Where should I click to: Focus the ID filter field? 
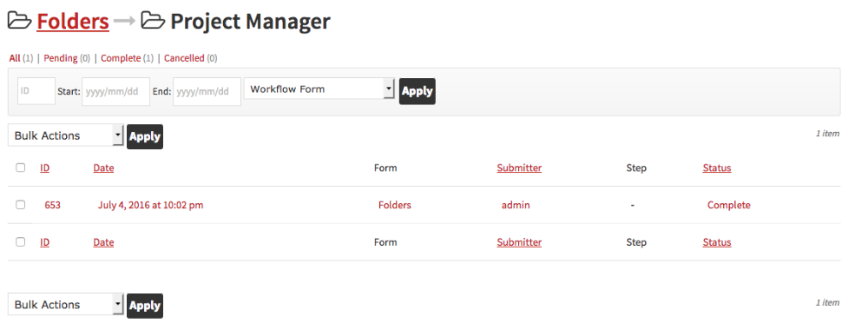coord(36,91)
